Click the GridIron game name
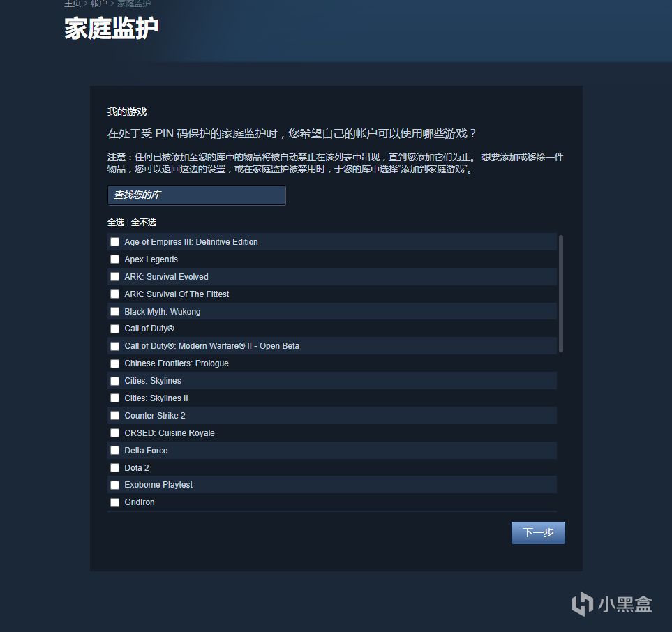 coord(140,502)
